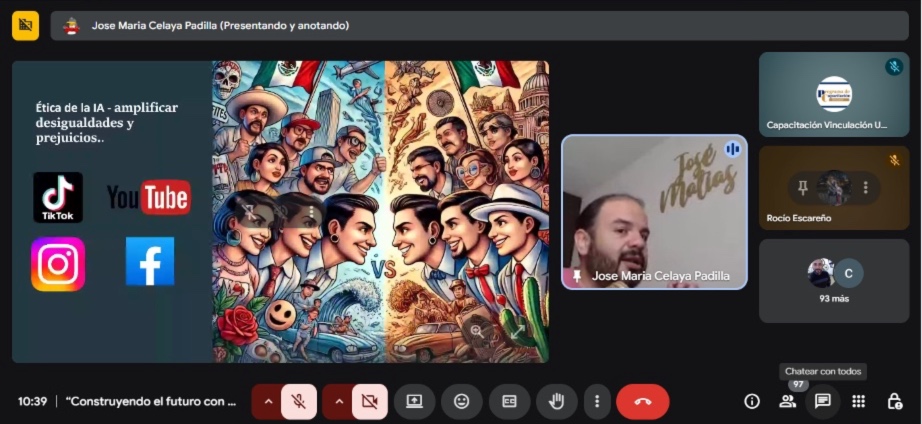
Task: Open meeting details info icon
Action: click(x=752, y=401)
